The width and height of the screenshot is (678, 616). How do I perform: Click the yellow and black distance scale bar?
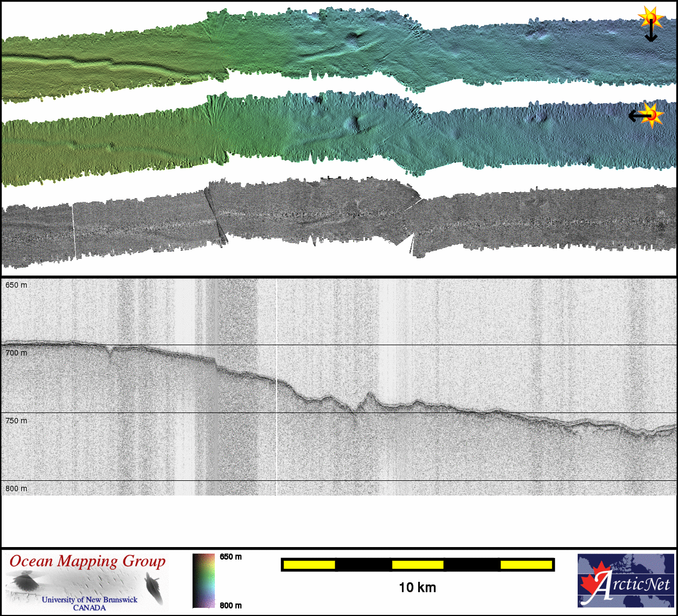pyautogui.click(x=417, y=564)
